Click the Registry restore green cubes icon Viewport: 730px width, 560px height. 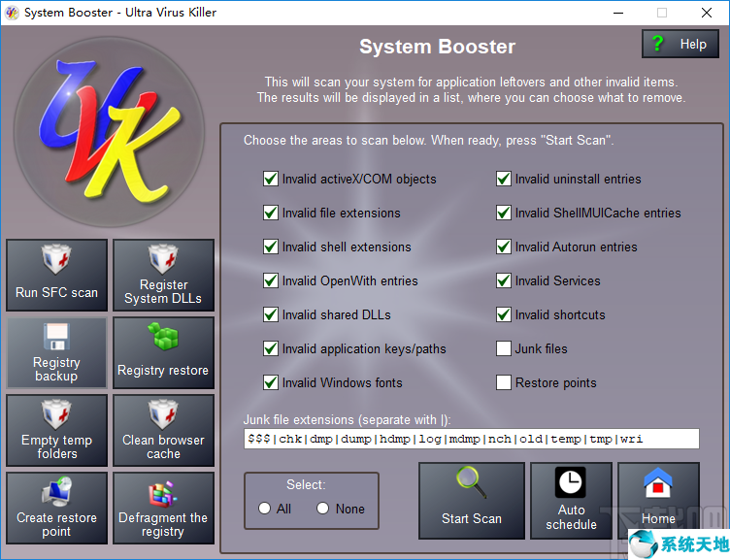163,336
